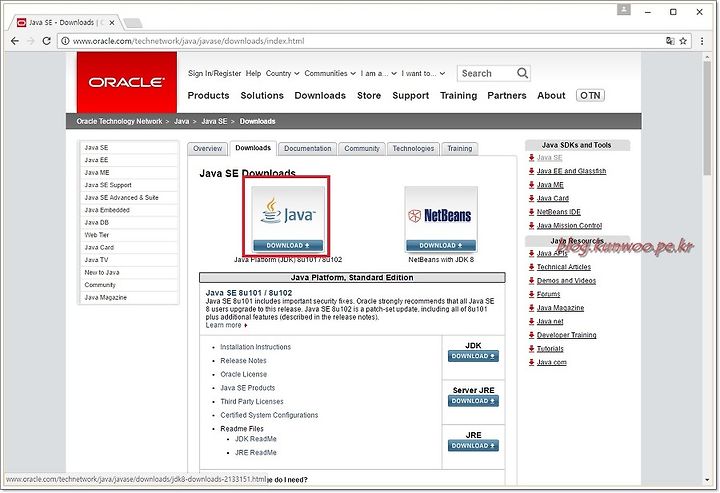Switch to the Technologies tab

[x=413, y=149]
